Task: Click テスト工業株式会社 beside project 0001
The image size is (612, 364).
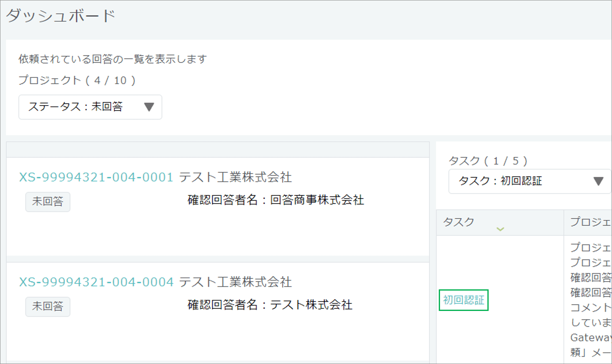Action: pos(235,177)
